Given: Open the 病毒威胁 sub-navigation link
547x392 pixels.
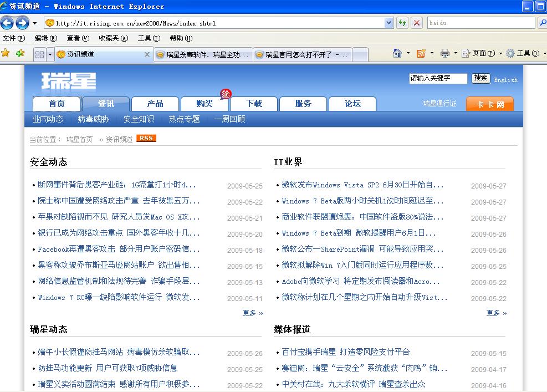Looking at the screenshot, I should click(x=93, y=119).
